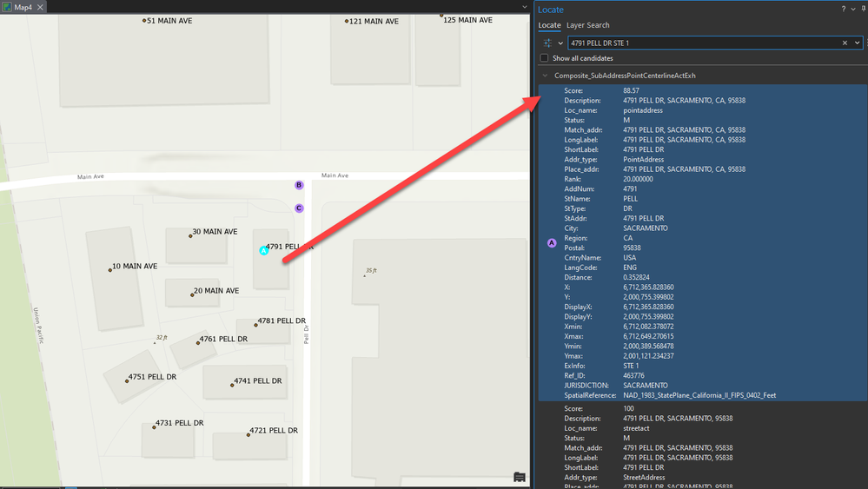The width and height of the screenshot is (868, 489).
Task: Select the Ymax 2,001,121.234237 value
Action: pos(648,356)
